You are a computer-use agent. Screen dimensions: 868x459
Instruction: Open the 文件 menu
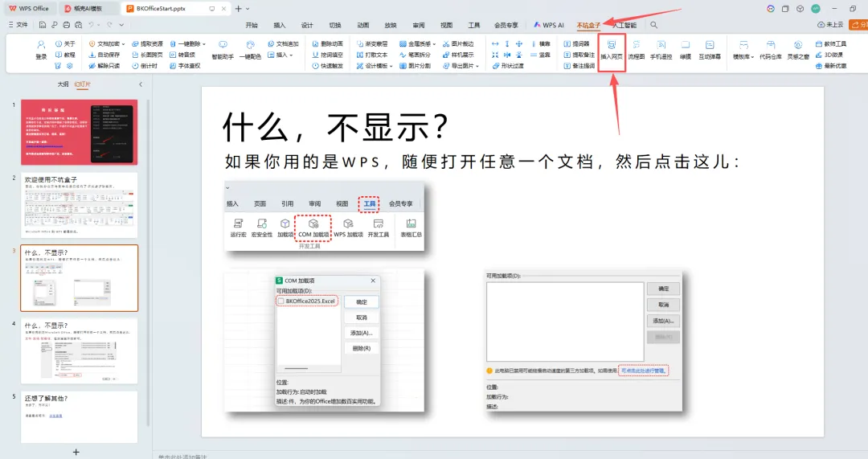pyautogui.click(x=18, y=25)
